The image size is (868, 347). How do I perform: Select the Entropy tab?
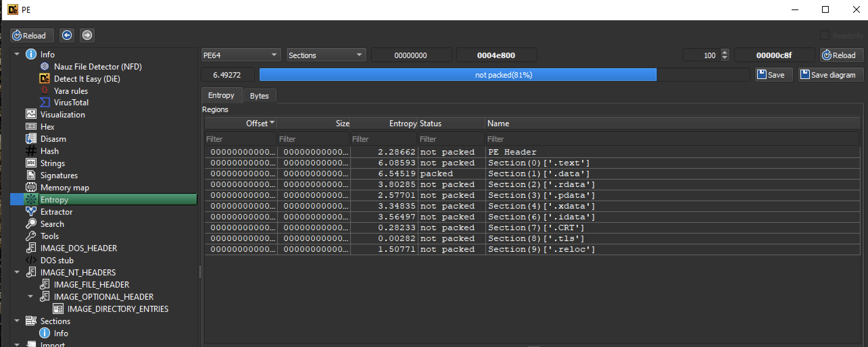[221, 95]
